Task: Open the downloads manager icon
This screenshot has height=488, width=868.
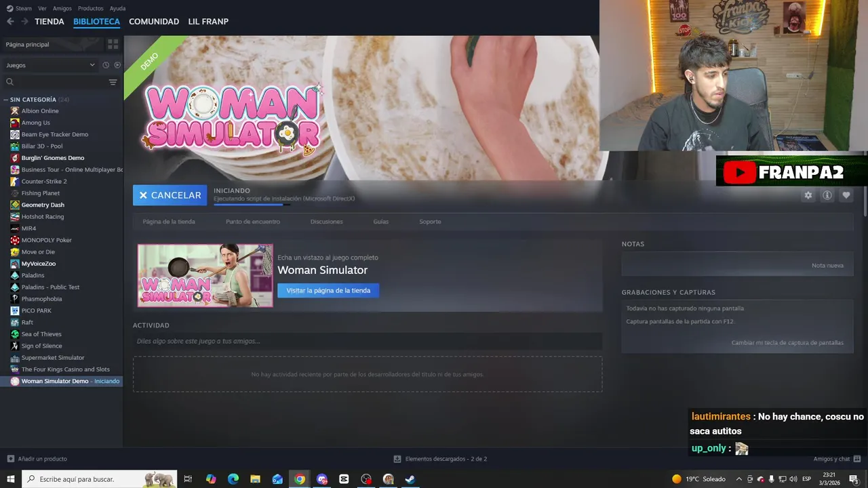Action: click(397, 459)
